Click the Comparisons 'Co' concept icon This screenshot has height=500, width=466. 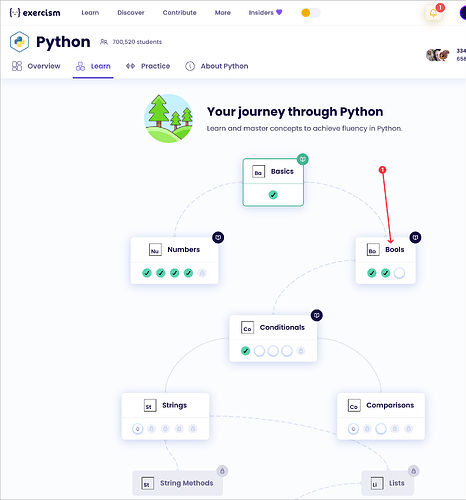(x=354, y=406)
